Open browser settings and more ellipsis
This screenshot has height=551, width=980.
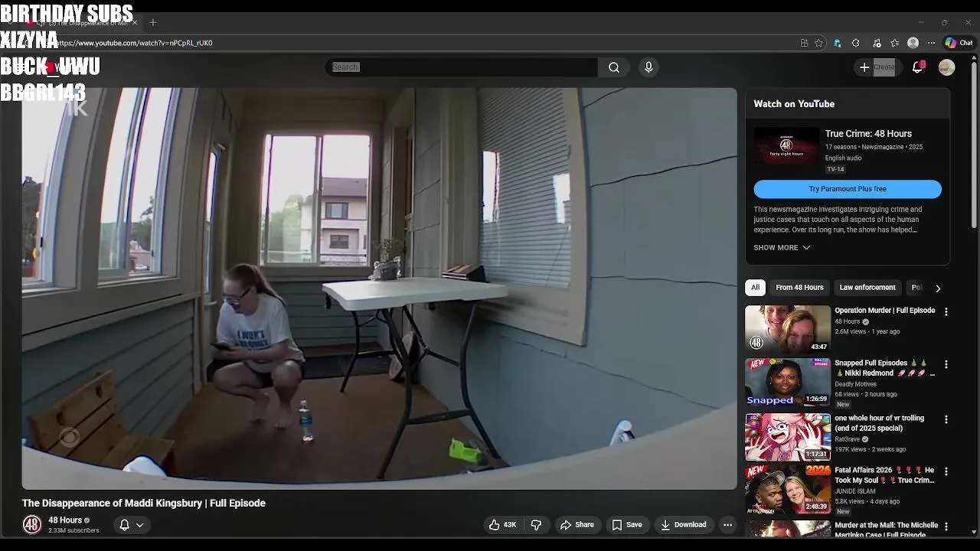(931, 43)
